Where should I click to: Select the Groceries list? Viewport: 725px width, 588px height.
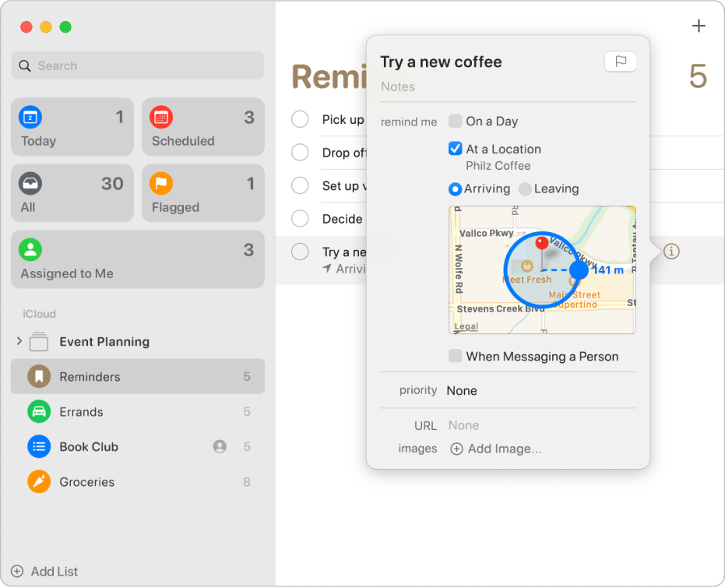pyautogui.click(x=138, y=481)
